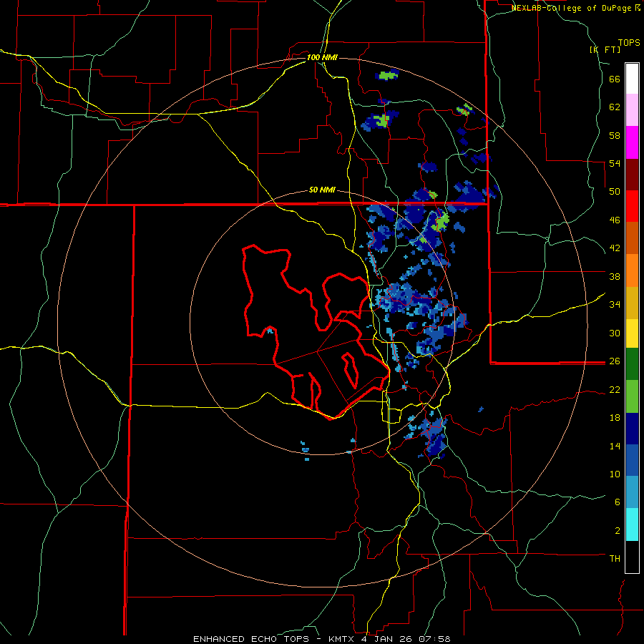
Task: Click the legend value '58'
Action: coord(615,135)
